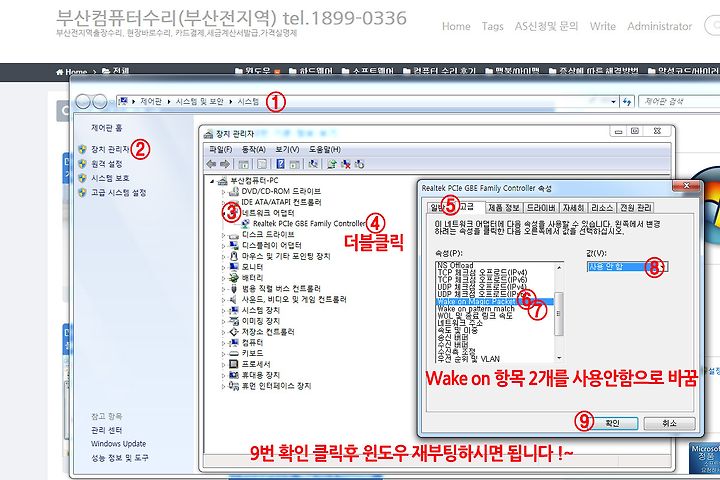Click the shield icon beside 원격 설정
Screen dimensions: 720x480
click(83, 164)
